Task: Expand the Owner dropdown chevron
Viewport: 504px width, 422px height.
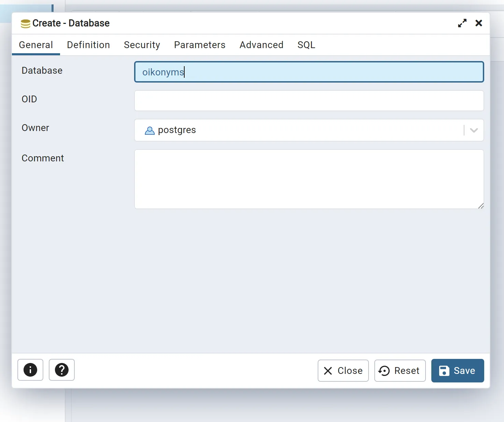Action: pyautogui.click(x=474, y=130)
